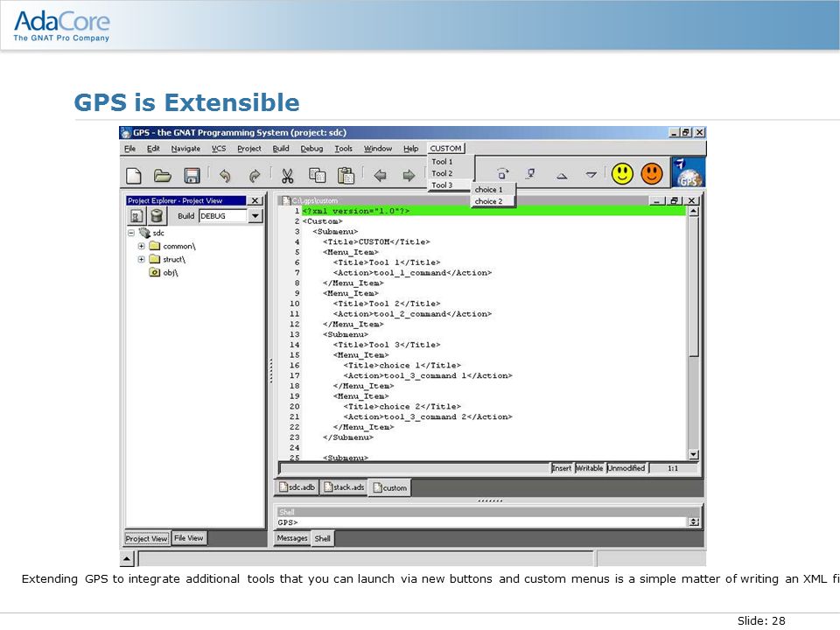Click the up triangle toolbar icon
This screenshot has width=840, height=630.
(562, 175)
